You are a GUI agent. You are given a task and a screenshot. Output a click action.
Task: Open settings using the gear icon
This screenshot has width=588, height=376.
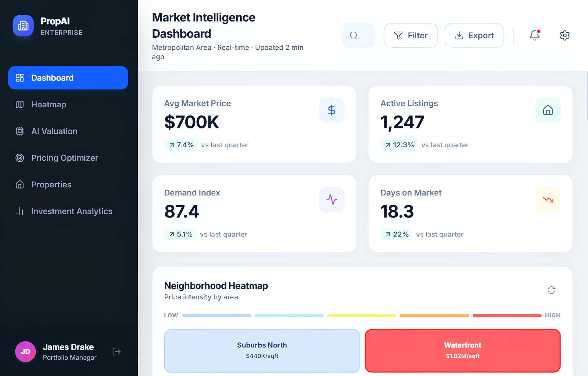(x=565, y=35)
